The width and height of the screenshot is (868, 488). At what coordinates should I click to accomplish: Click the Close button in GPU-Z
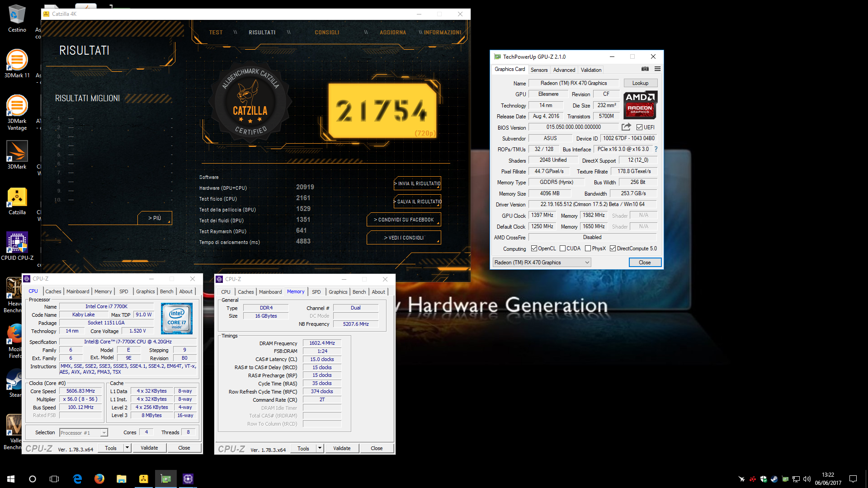point(645,263)
